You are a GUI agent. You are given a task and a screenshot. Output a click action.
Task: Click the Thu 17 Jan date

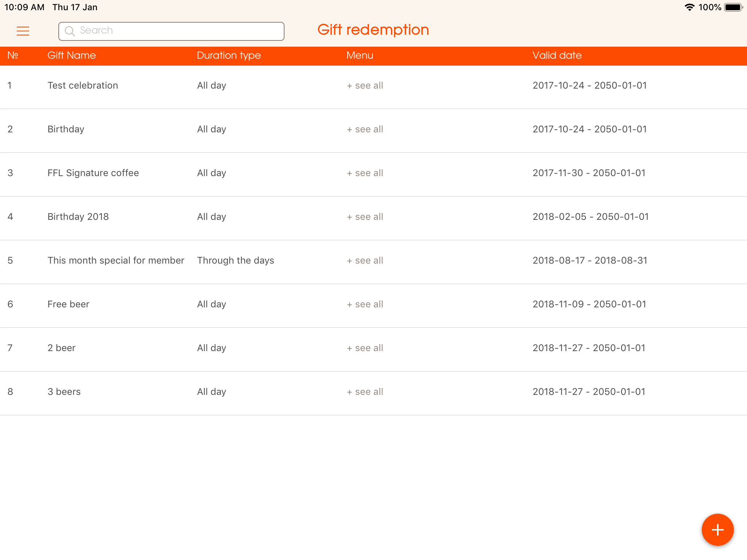pos(75,7)
